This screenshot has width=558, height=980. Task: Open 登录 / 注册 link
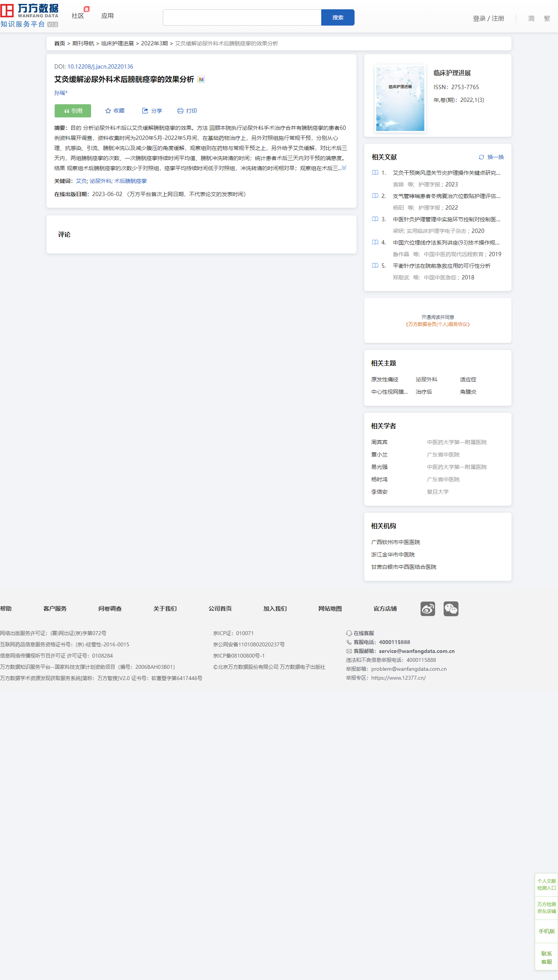click(x=488, y=19)
